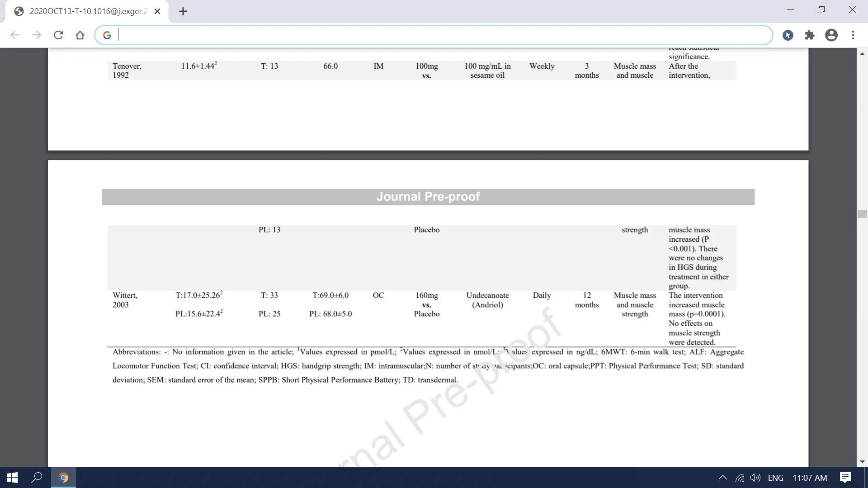The image size is (868, 488).
Task: Minimize the browser window
Action: point(790,10)
